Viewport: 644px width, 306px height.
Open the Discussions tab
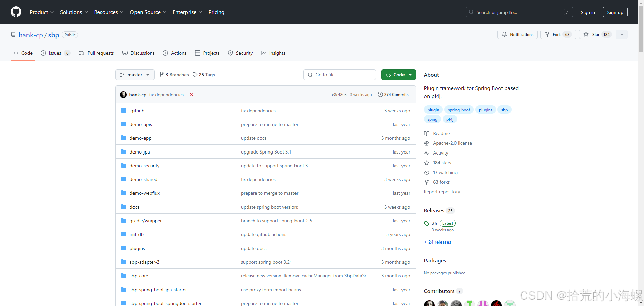(x=139, y=53)
